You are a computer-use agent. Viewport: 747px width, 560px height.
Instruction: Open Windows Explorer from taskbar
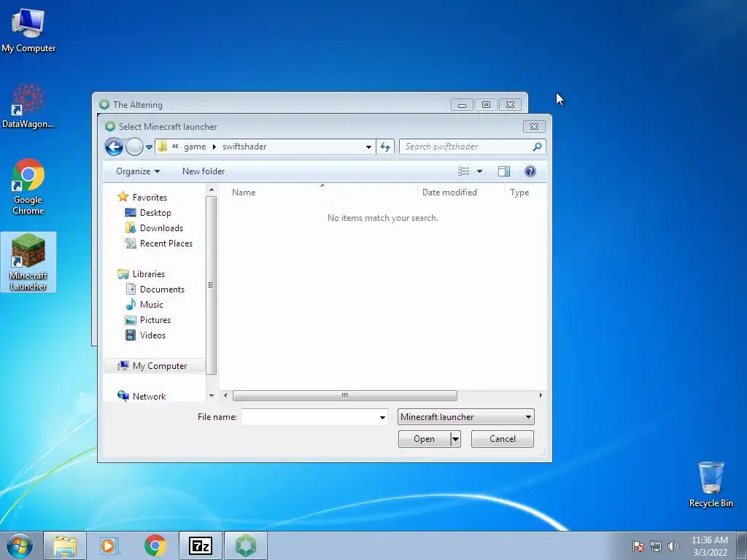pyautogui.click(x=65, y=545)
